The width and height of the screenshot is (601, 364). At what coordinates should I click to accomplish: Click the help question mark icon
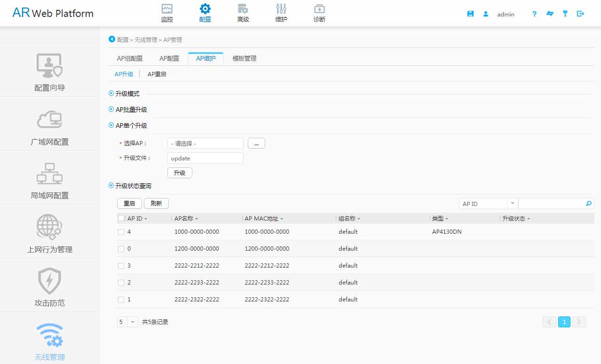coord(534,14)
